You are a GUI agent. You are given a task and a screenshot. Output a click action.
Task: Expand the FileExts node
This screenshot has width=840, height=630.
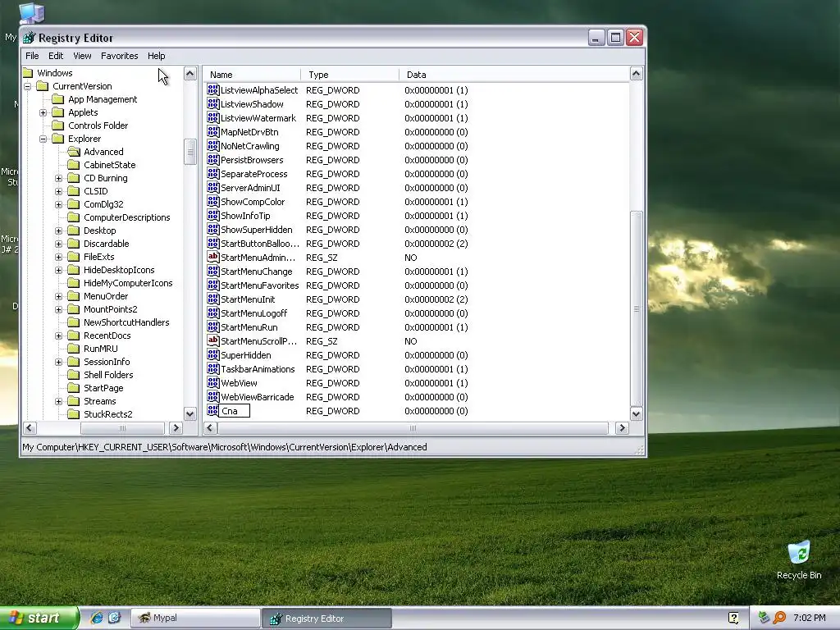tap(58, 257)
